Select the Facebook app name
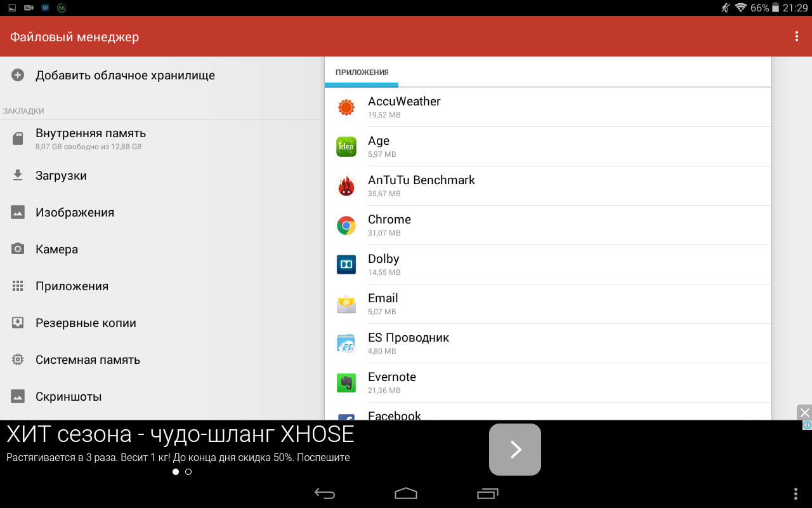The width and height of the screenshot is (812, 508). coord(395,415)
